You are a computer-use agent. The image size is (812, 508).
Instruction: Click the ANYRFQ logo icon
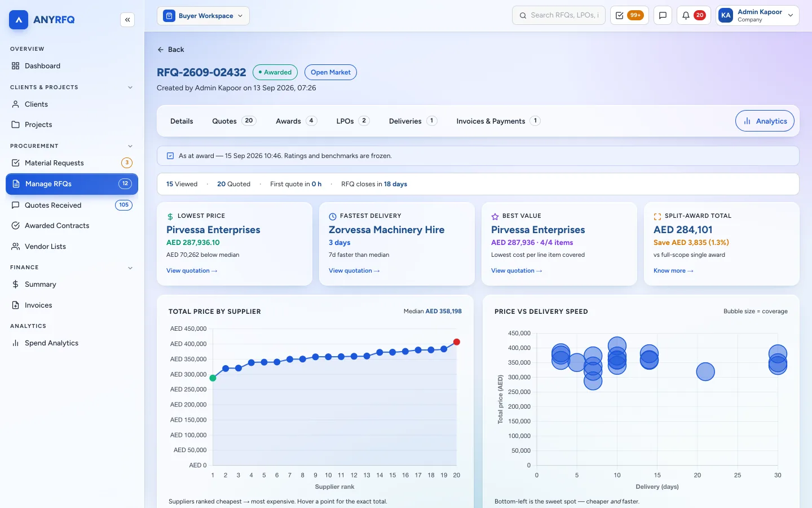click(x=19, y=20)
